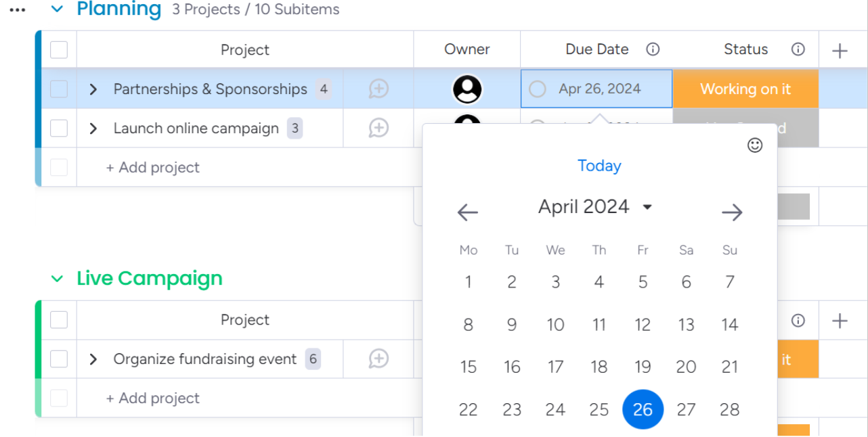Tick the Organize fundraising event row checkbox

coord(59,359)
